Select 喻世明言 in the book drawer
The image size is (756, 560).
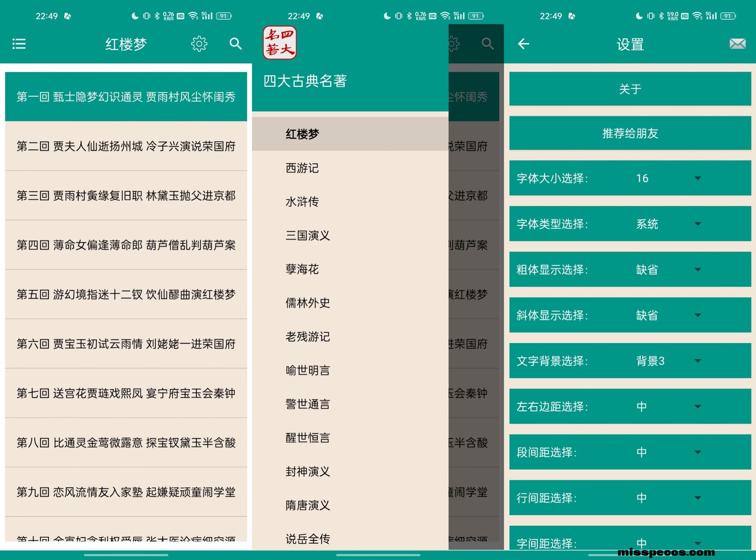coord(350,370)
